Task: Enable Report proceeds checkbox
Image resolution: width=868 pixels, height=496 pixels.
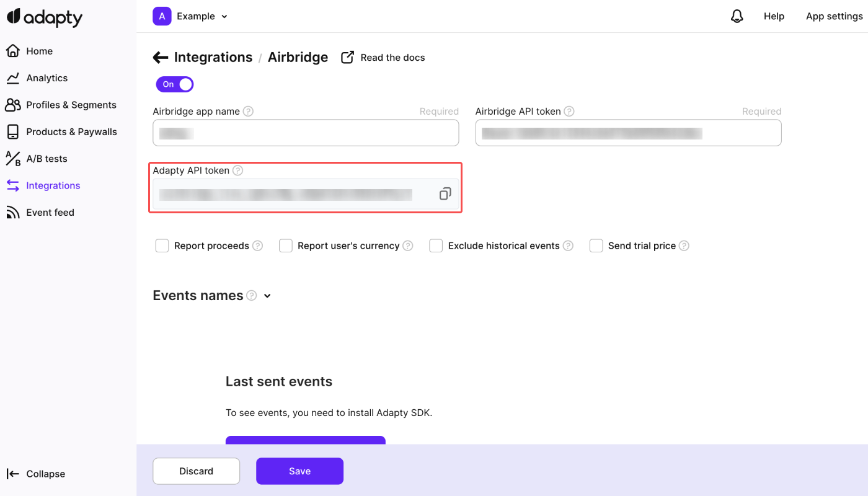Action: point(162,246)
